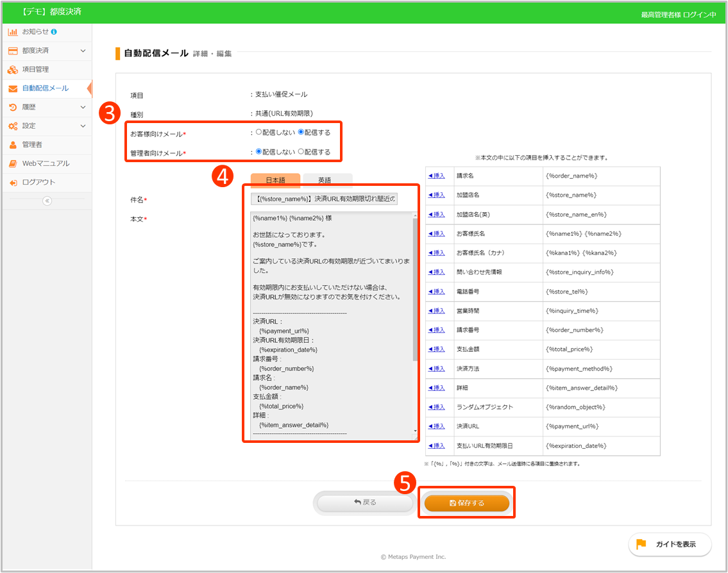
Task: Select 配信する for お客様向けメール
Action: pyautogui.click(x=301, y=133)
